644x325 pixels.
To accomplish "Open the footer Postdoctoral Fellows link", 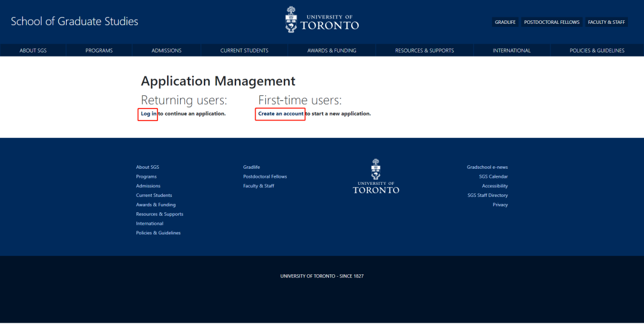I will [265, 177].
